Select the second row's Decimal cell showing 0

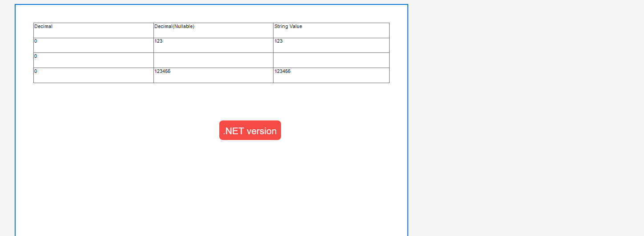(93, 60)
